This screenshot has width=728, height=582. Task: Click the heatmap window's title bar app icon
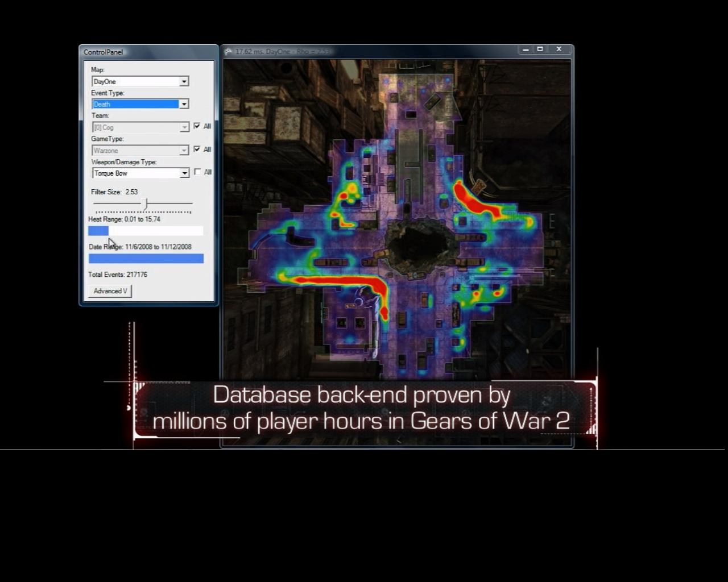point(228,52)
